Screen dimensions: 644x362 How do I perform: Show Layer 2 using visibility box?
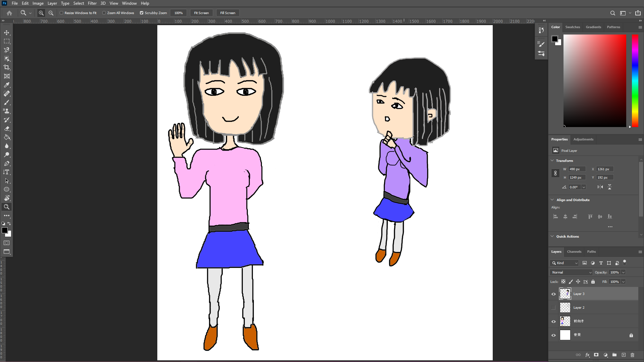(553, 308)
